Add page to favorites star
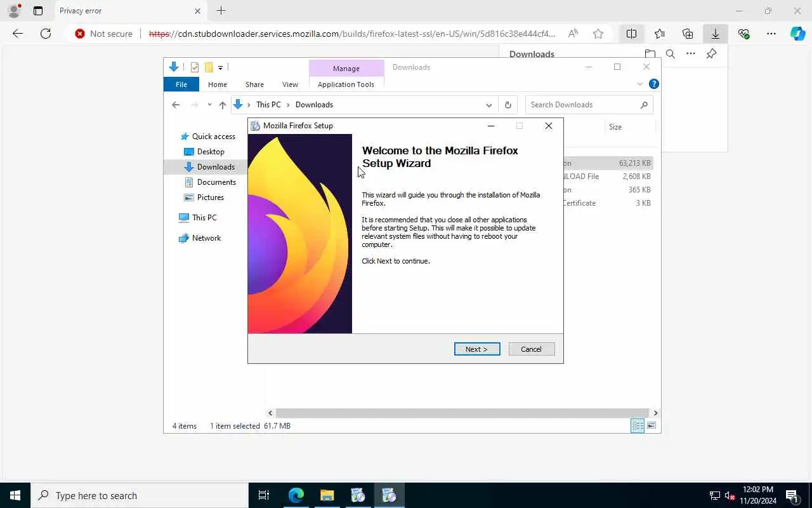The height and width of the screenshot is (508, 812). click(x=598, y=34)
